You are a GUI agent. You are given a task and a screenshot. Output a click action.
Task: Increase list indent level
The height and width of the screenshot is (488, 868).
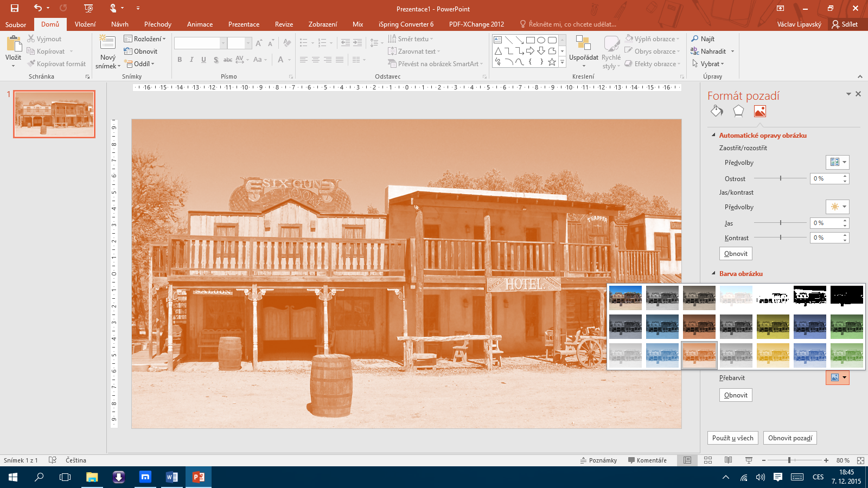coord(358,43)
